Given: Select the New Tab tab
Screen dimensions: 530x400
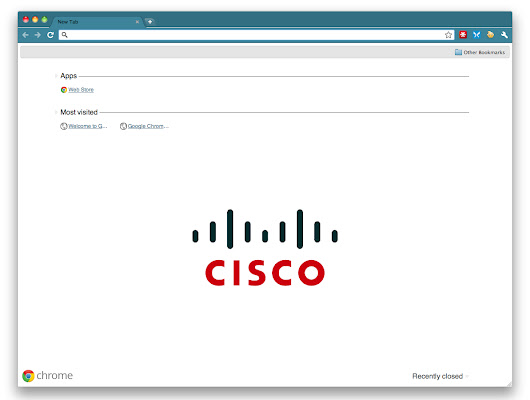Looking at the screenshot, I should (96, 22).
